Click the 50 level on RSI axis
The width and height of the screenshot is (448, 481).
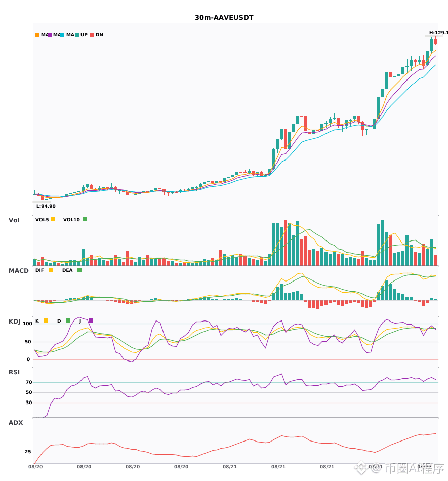coord(29,392)
